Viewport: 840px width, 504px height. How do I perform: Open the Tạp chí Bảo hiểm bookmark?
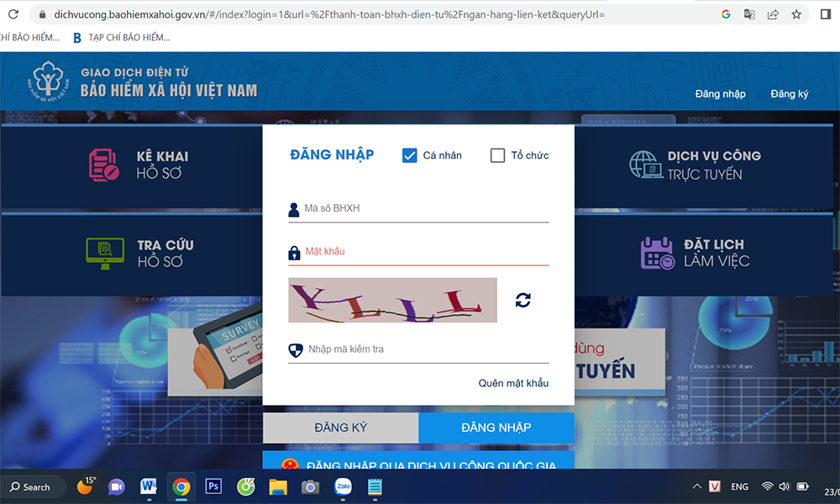pos(122,38)
